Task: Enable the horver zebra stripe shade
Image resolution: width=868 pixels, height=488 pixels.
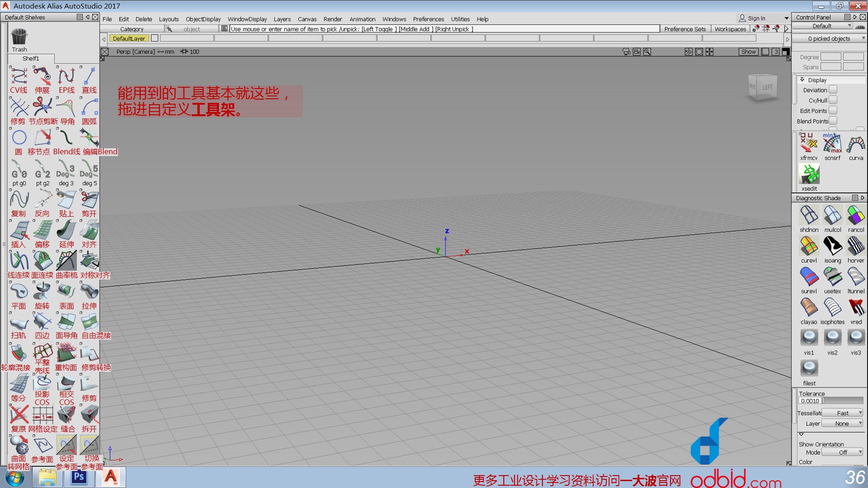Action: (856, 246)
